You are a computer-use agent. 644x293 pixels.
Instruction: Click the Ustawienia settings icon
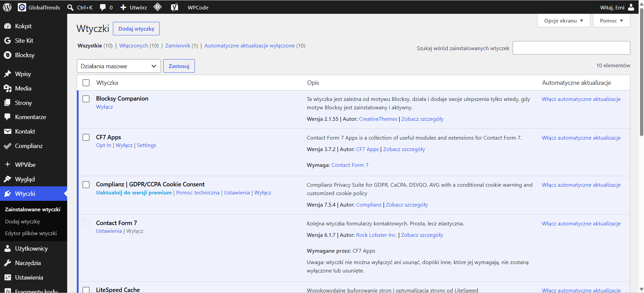point(7,277)
